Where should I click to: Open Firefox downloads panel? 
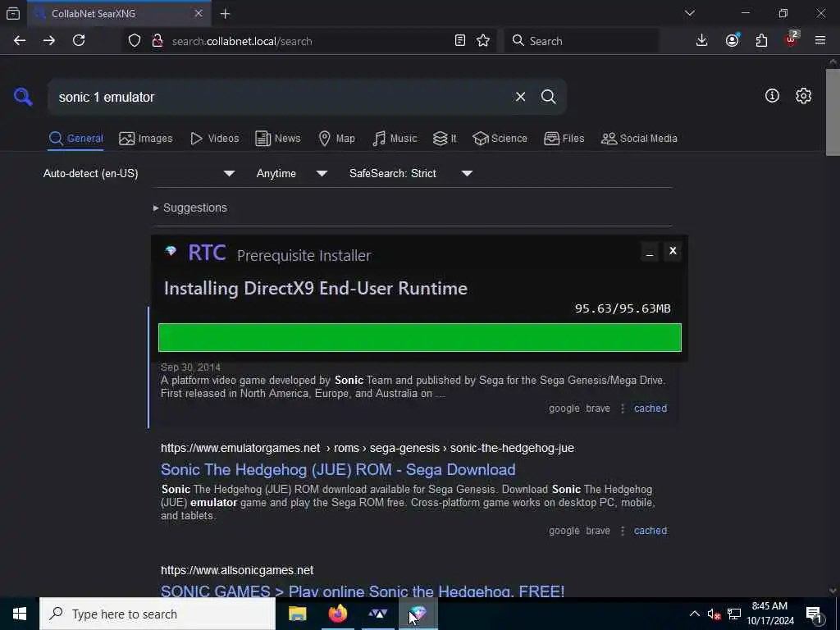702,41
